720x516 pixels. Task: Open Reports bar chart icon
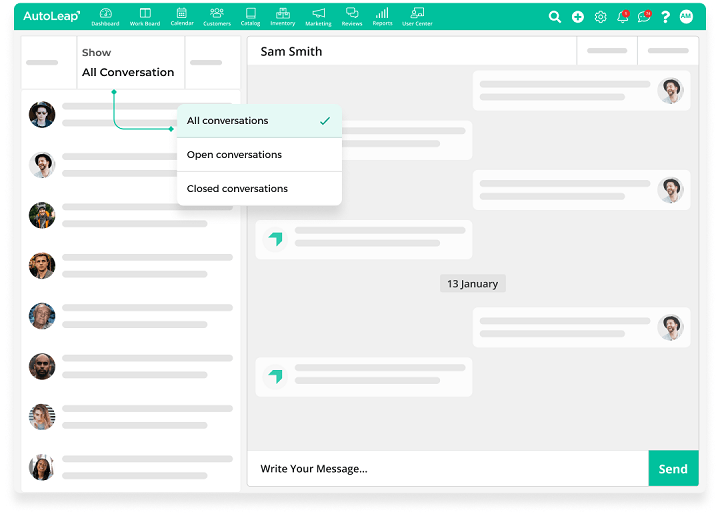[382, 16]
